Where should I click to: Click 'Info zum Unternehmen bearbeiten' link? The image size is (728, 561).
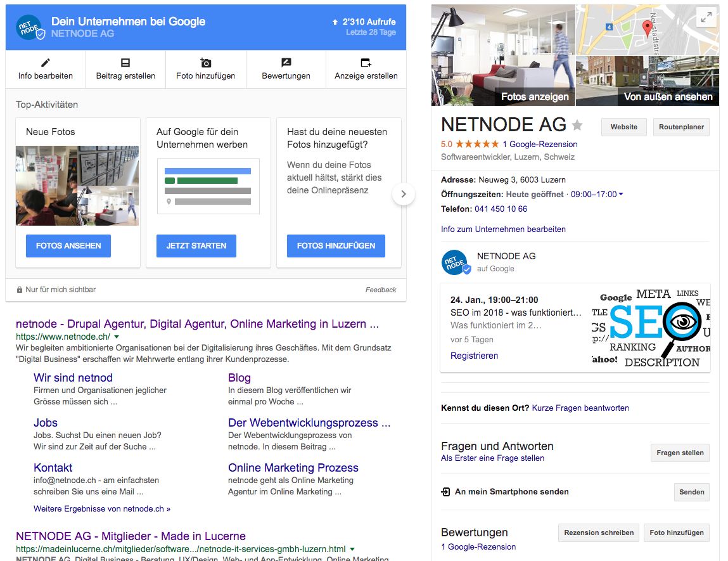tap(503, 229)
